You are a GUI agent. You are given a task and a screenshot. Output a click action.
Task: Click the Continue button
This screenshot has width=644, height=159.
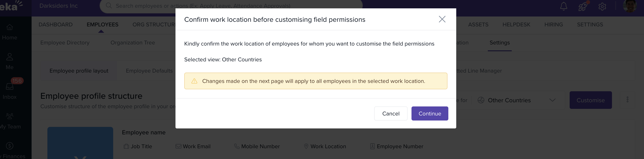pyautogui.click(x=429, y=114)
